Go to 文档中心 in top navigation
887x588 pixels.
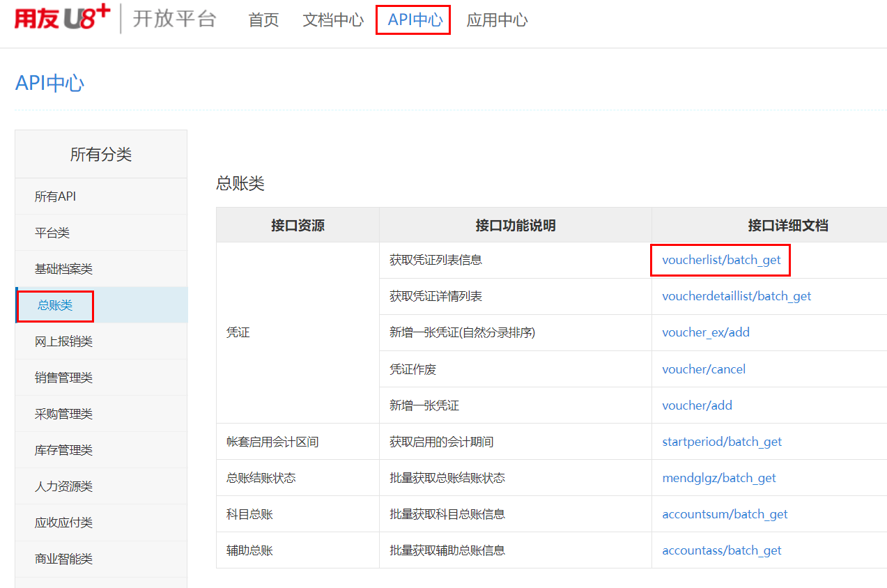coord(333,20)
